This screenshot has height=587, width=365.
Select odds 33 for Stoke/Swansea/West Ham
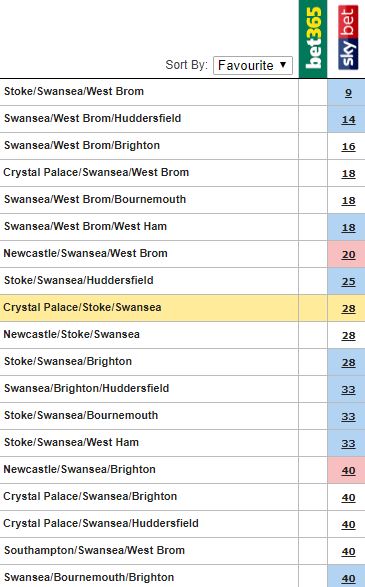(x=348, y=443)
